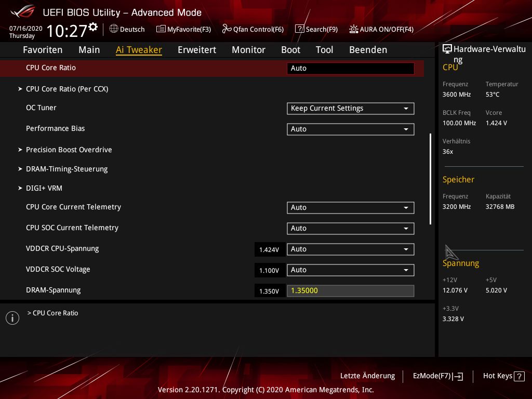Click the Search question mark icon

tap(299, 29)
